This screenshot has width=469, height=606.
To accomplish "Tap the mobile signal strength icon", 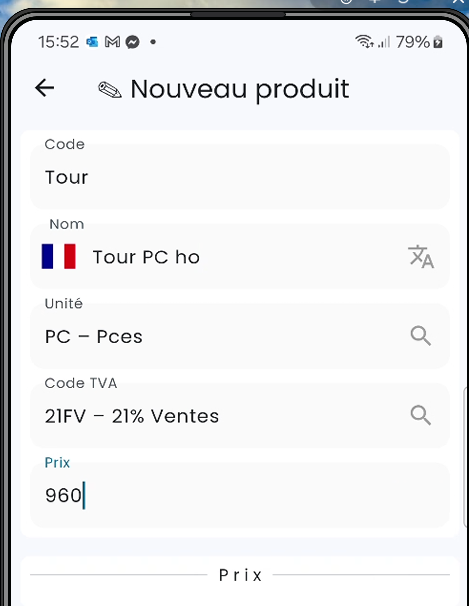I will (384, 41).
